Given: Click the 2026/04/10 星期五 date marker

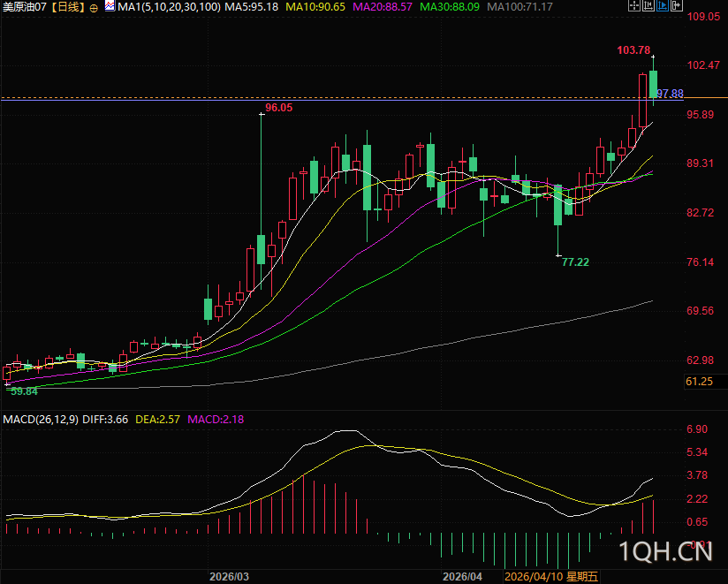Looking at the screenshot, I should [550, 576].
